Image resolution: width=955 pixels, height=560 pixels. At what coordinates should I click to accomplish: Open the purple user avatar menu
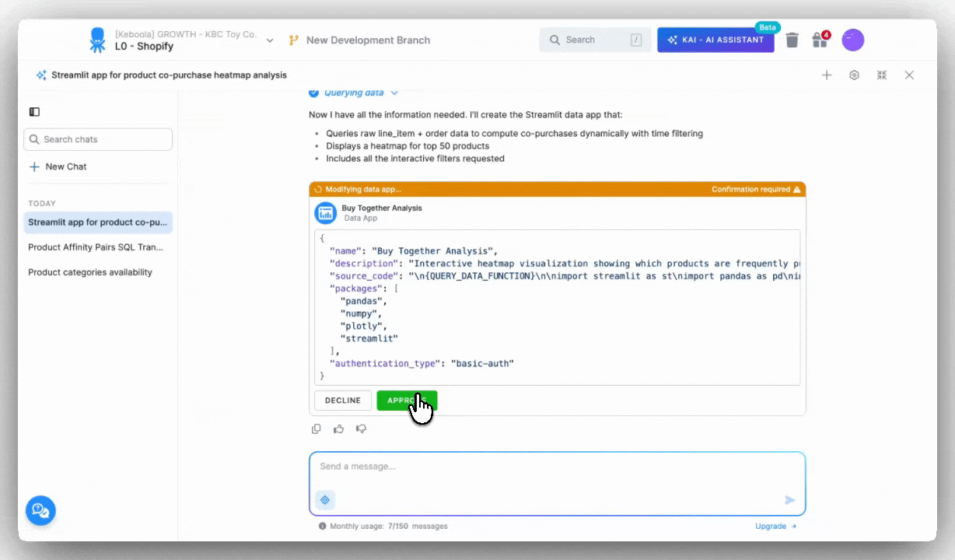tap(853, 40)
